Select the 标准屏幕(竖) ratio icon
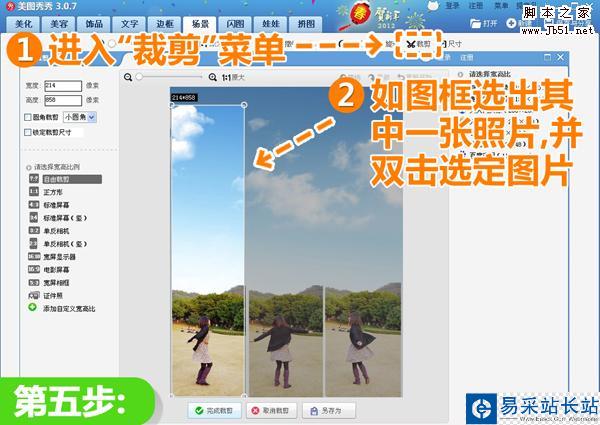600x425 pixels. coord(34,218)
